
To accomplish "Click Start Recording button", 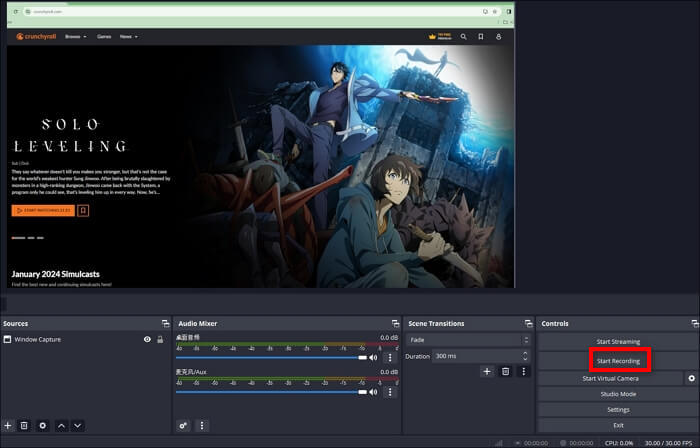I will 618,361.
